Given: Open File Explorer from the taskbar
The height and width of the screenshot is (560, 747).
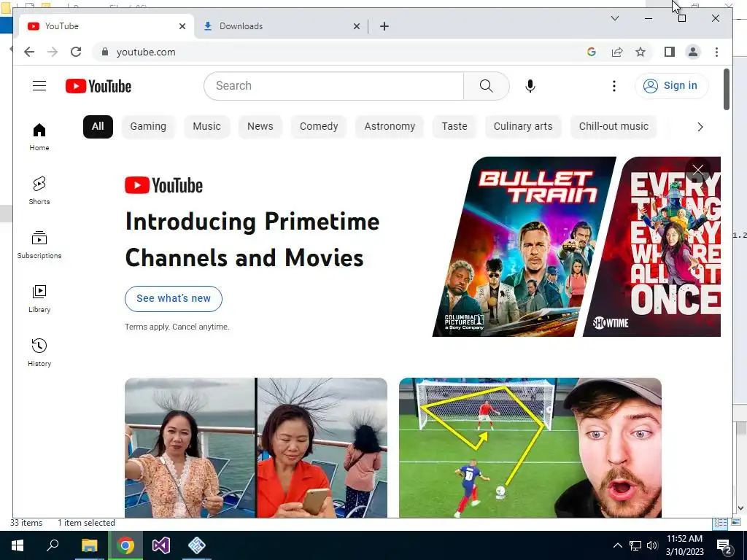Looking at the screenshot, I should 89,545.
